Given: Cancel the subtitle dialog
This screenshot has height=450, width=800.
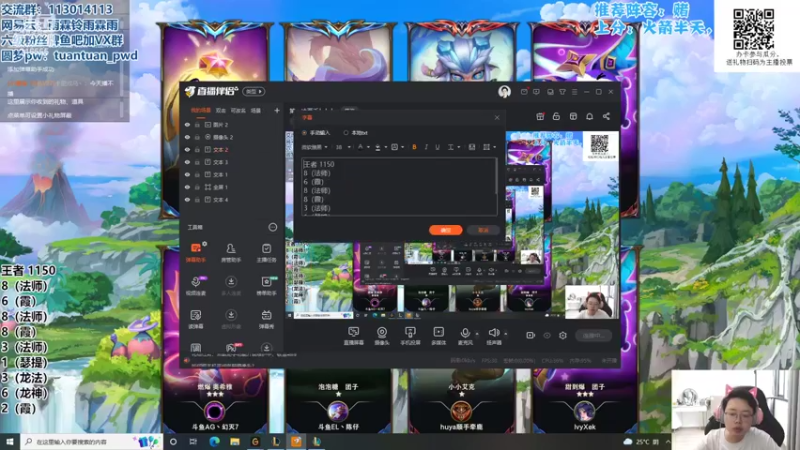Looking at the screenshot, I should pos(483,230).
